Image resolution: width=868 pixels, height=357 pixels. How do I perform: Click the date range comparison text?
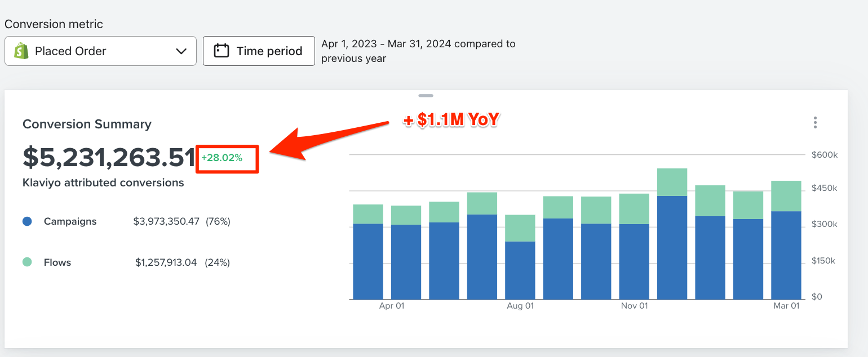(418, 51)
